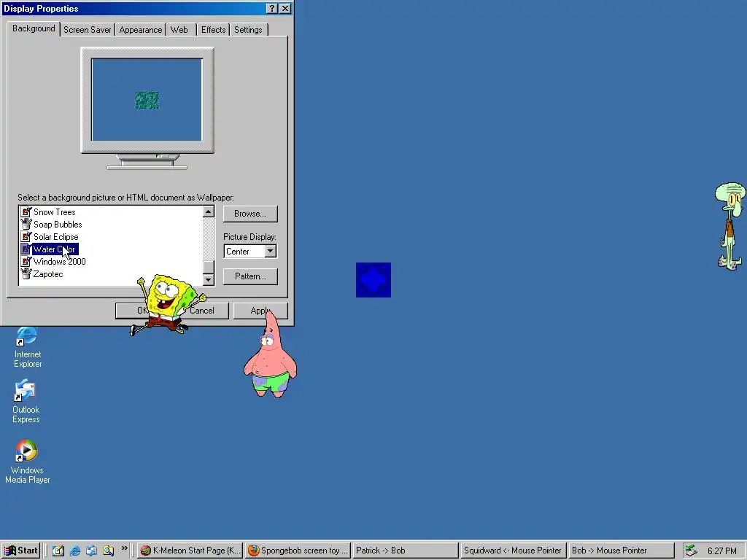Switch to the Background tab

(x=34, y=28)
